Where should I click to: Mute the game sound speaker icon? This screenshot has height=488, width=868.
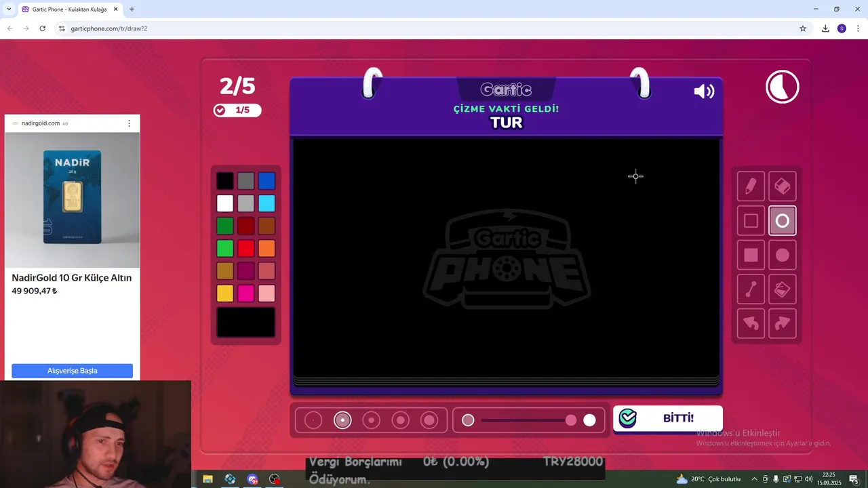tap(704, 91)
